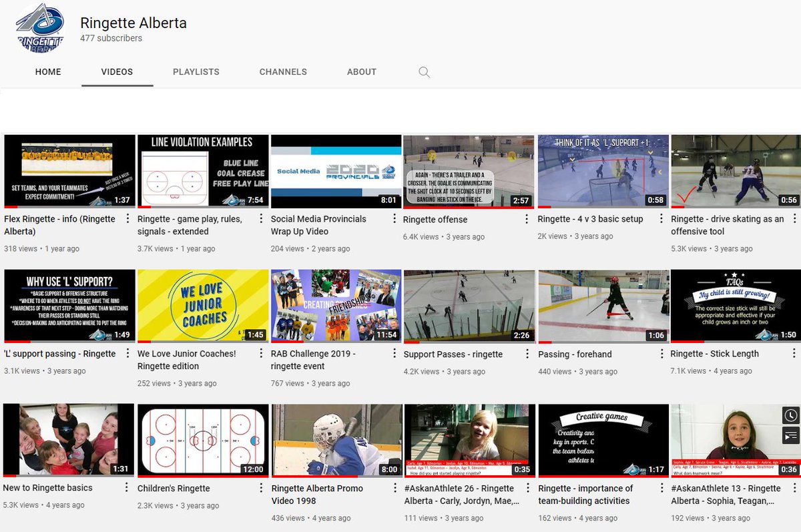The height and width of the screenshot is (532, 801).
Task: Click the Ringette Alberta channel name
Action: point(133,23)
